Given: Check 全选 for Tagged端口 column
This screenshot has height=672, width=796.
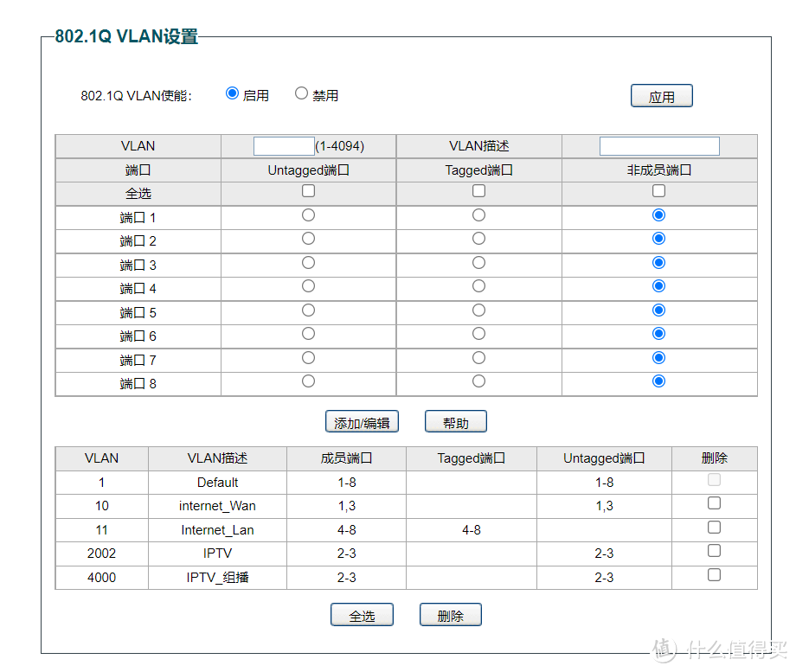Looking at the screenshot, I should click(478, 190).
